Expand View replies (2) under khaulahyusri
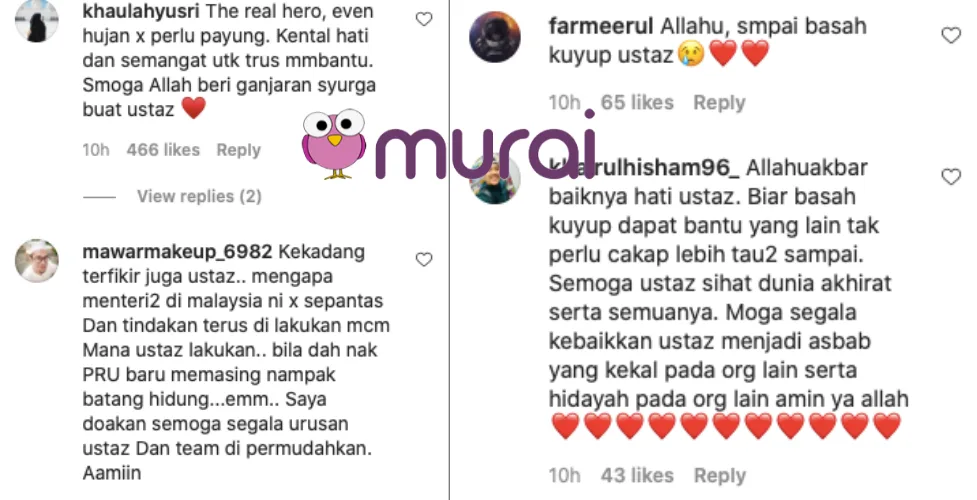Screen dimensions: 977x500 pos(199,196)
